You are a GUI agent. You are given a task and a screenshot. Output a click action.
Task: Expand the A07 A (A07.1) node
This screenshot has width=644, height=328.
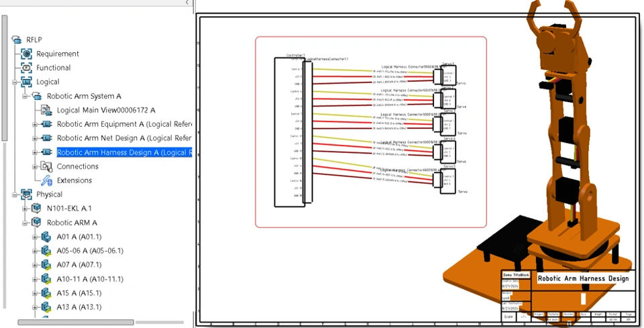tap(34, 265)
